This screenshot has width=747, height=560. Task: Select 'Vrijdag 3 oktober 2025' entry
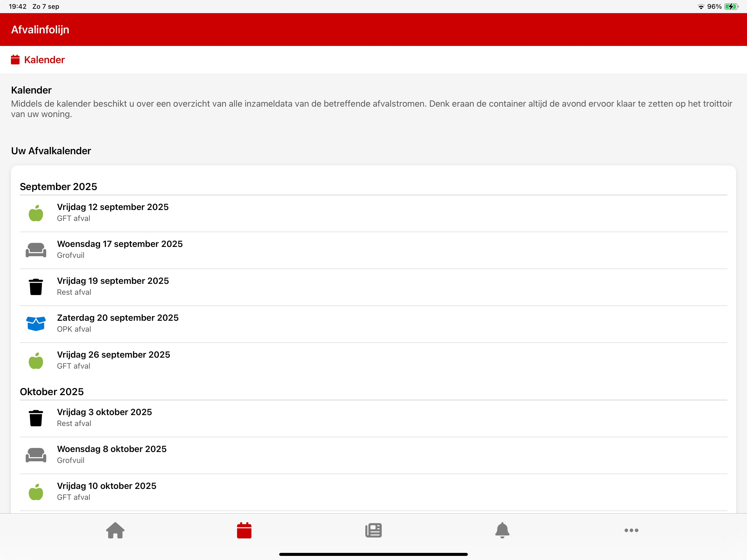pyautogui.click(x=373, y=418)
